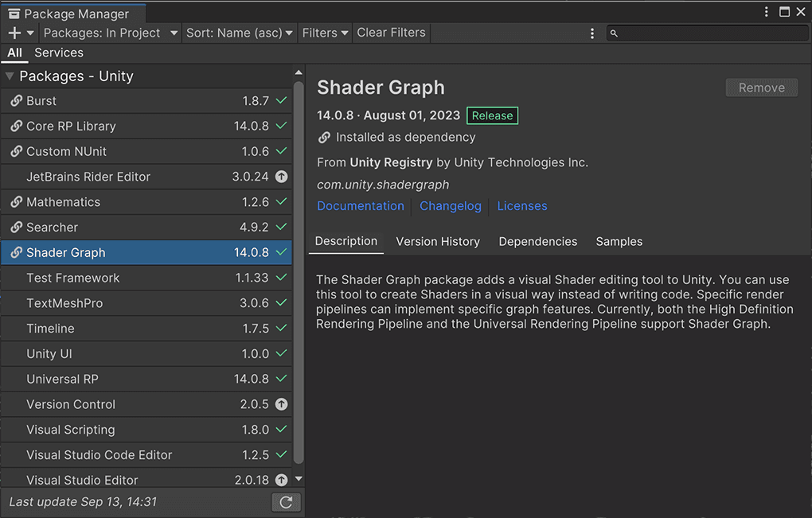Open the Sort: Name (asc) dropdown
Image resolution: width=812 pixels, height=518 pixels.
coord(240,33)
